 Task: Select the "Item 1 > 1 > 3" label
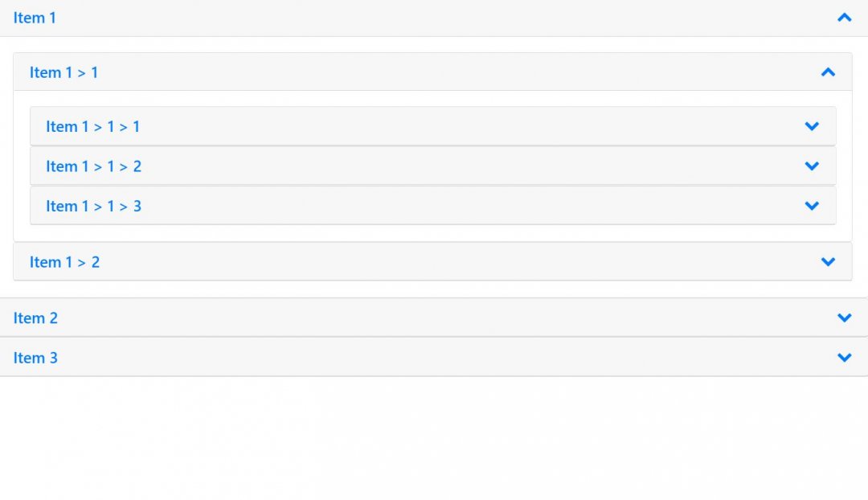[x=93, y=207]
